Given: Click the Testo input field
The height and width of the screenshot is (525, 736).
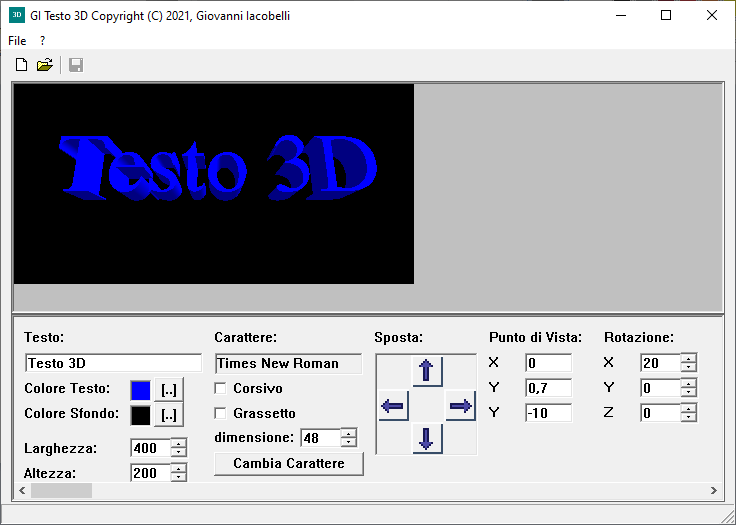Looking at the screenshot, I should (x=114, y=363).
